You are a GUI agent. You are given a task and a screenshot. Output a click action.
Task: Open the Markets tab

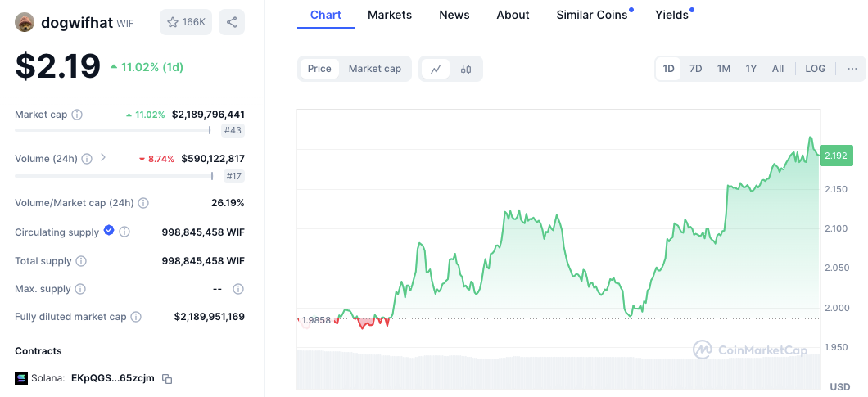tap(390, 15)
